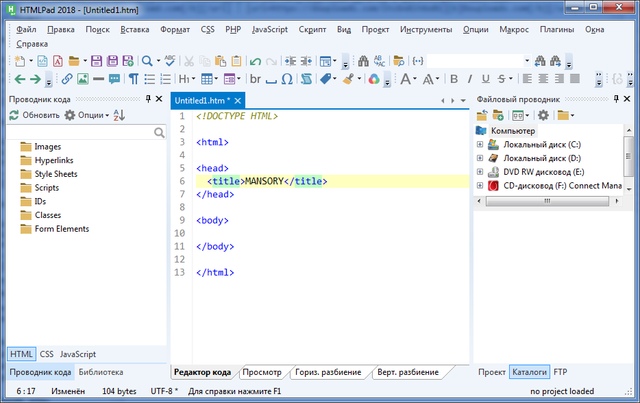Expand the Локальный диск (C:) tree node
This screenshot has width=640, height=403.
click(x=480, y=145)
